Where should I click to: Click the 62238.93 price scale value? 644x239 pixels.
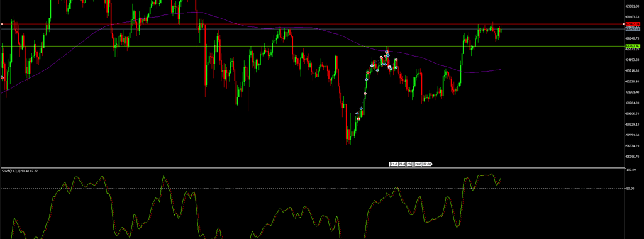pyautogui.click(x=633, y=81)
